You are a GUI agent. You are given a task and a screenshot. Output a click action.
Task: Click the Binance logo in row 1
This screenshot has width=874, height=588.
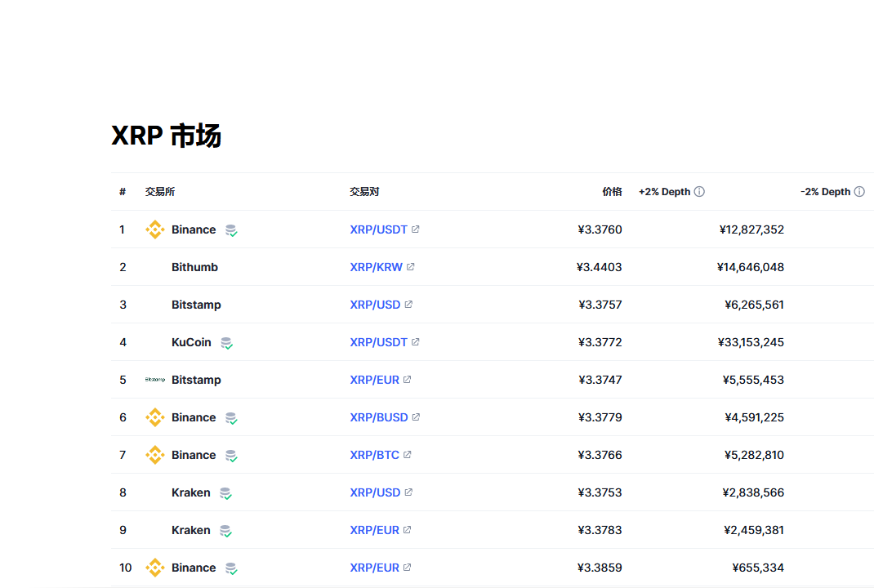(x=154, y=229)
